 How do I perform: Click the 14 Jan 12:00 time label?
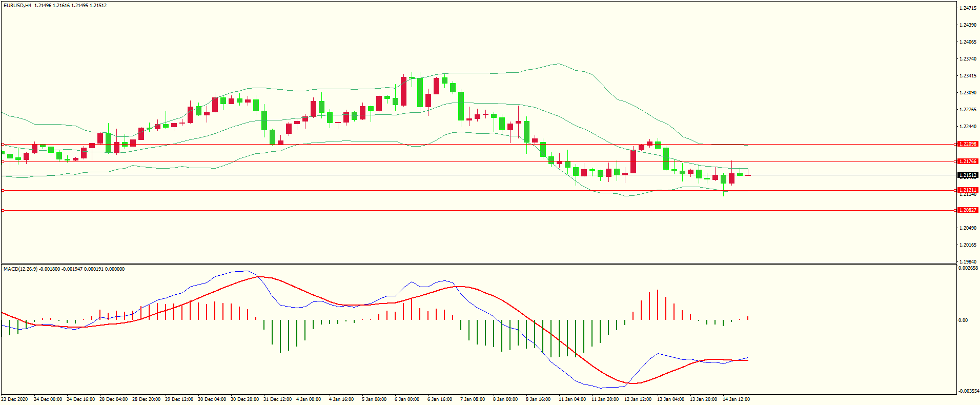click(736, 399)
